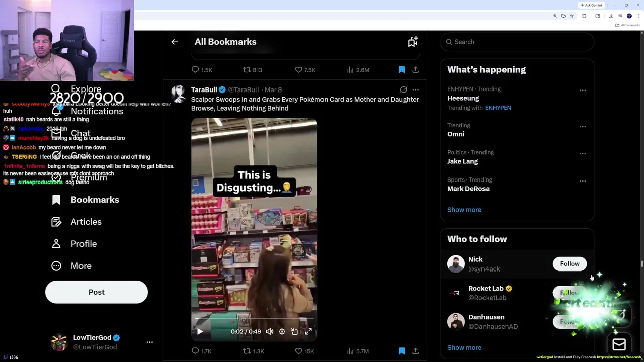Open the Mark DeRosa trending topic
Screen dimensions: 644x362
point(468,189)
